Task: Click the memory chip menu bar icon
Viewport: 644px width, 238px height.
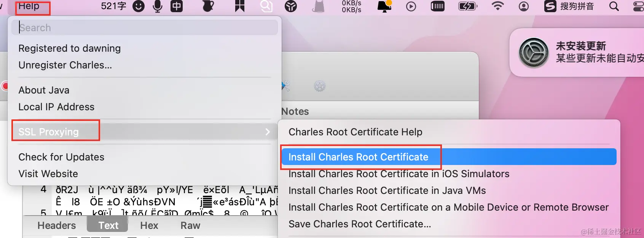Action: coord(438,6)
